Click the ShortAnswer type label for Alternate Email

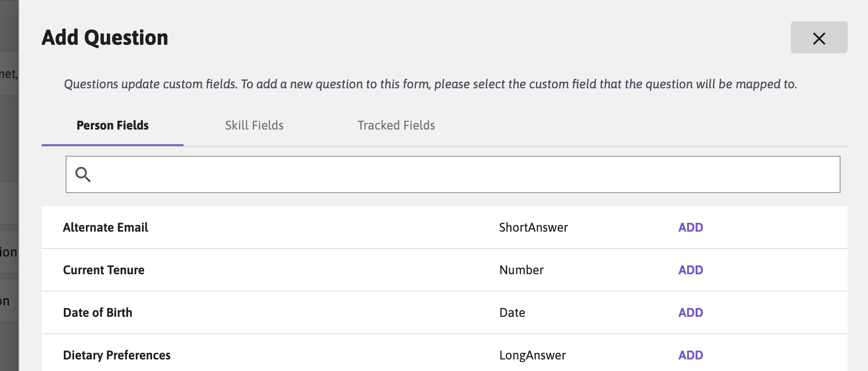533,227
